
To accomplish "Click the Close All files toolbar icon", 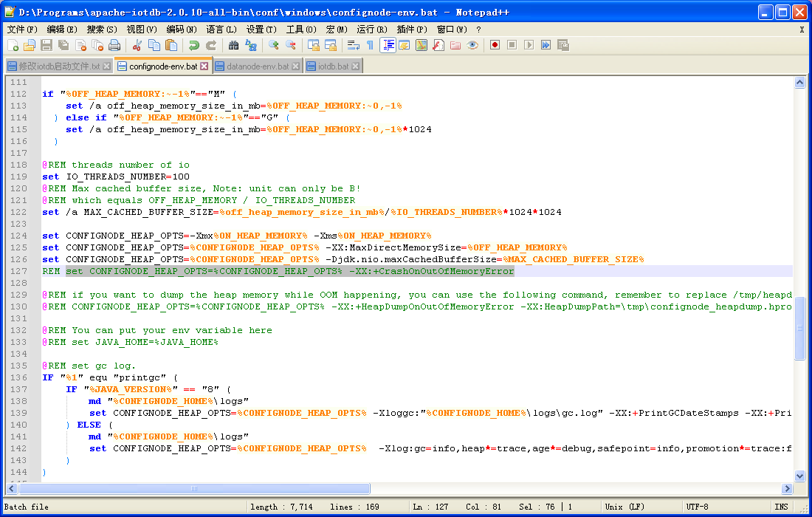I will pyautogui.click(x=97, y=46).
